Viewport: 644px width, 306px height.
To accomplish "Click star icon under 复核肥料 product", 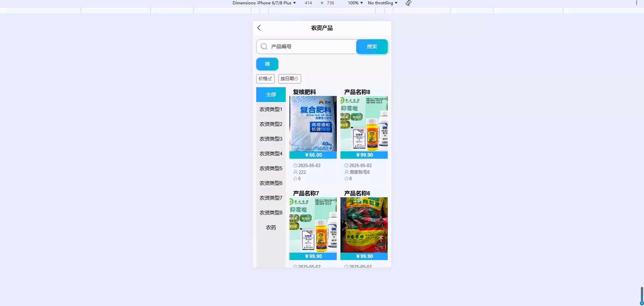I will tap(295, 179).
